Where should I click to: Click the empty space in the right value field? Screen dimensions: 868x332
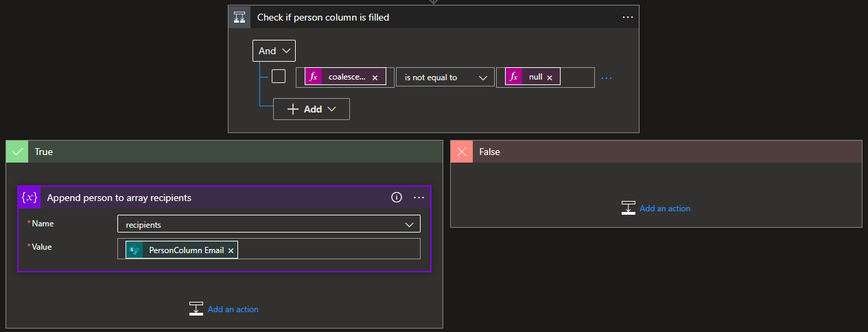[577, 77]
